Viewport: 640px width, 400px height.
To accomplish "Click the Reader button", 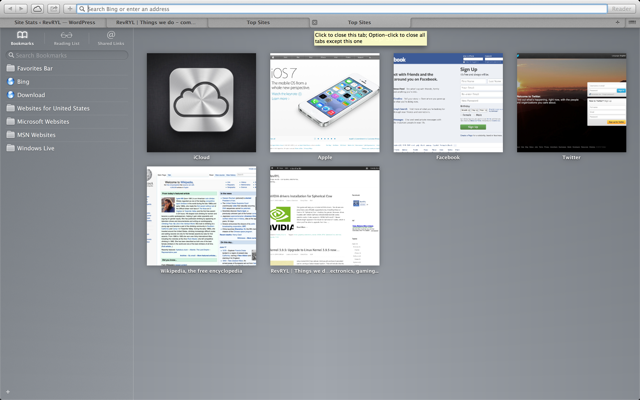I will pos(621,9).
